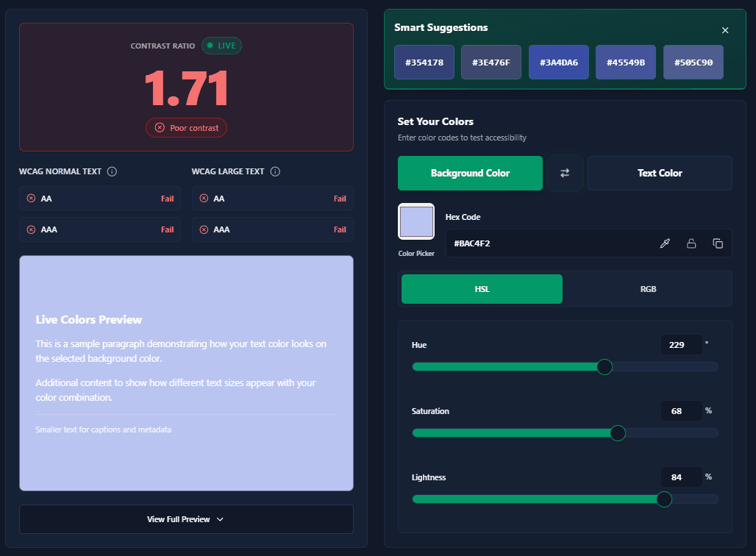Toggle the LIVE indicator on the contrast panel
756x556 pixels.
221,46
